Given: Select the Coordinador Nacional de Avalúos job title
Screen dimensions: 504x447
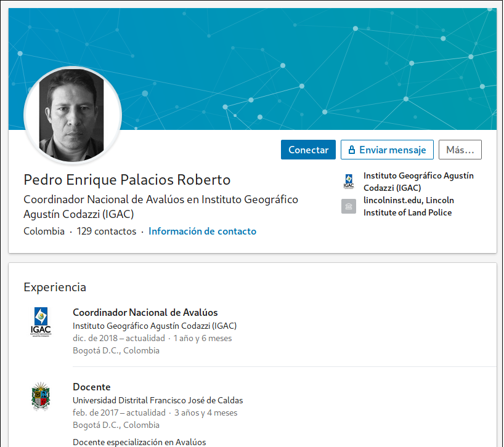Looking at the screenshot, I should [145, 312].
